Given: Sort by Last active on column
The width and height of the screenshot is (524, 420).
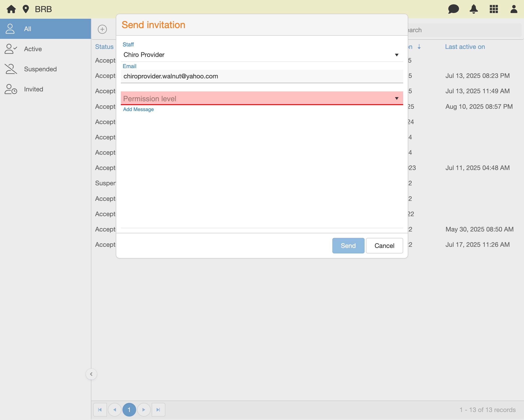Looking at the screenshot, I should [x=465, y=47].
